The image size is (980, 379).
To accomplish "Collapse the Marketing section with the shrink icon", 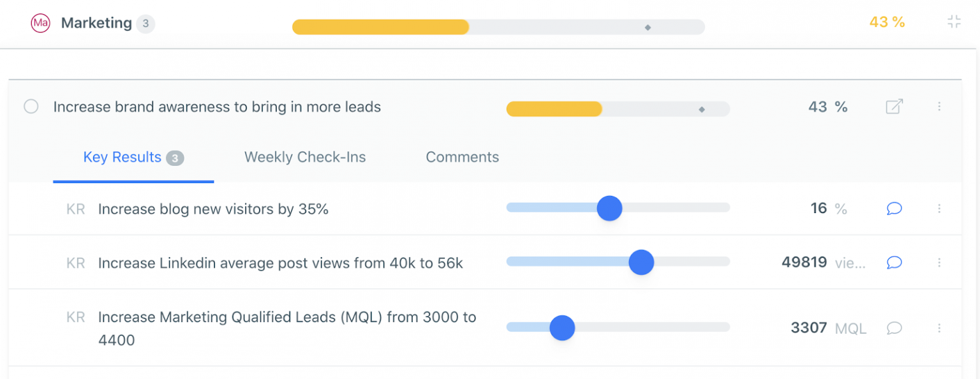I will point(954,22).
